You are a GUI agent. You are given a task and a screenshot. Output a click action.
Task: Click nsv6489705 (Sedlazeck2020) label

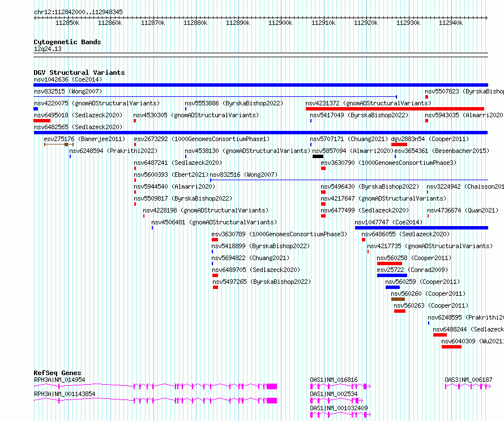pyautogui.click(x=256, y=270)
